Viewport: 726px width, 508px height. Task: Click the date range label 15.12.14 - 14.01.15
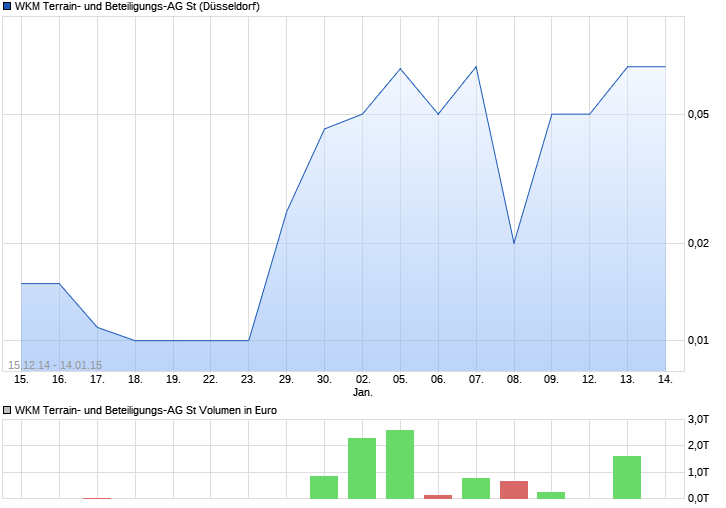pyautogui.click(x=55, y=365)
